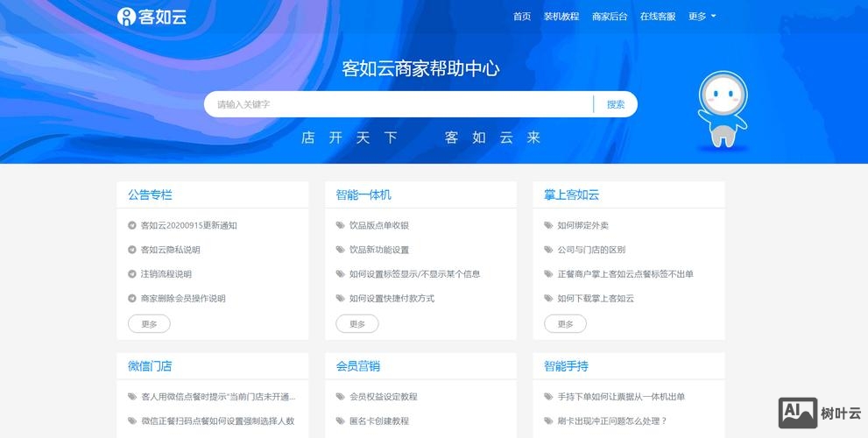The image size is (868, 438).
Task: Open 微信正餐扫码点餐如何设置强制选择人数 article
Action: pos(217,420)
